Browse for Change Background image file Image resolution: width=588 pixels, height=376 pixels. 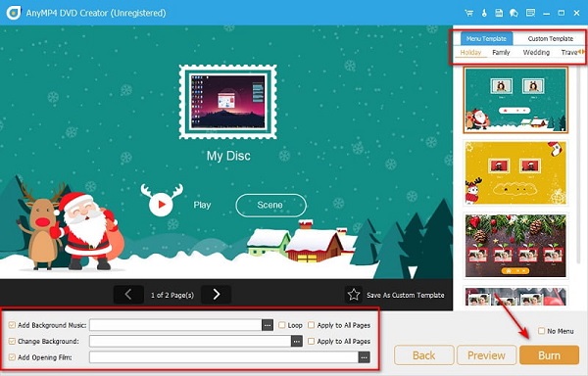click(297, 341)
